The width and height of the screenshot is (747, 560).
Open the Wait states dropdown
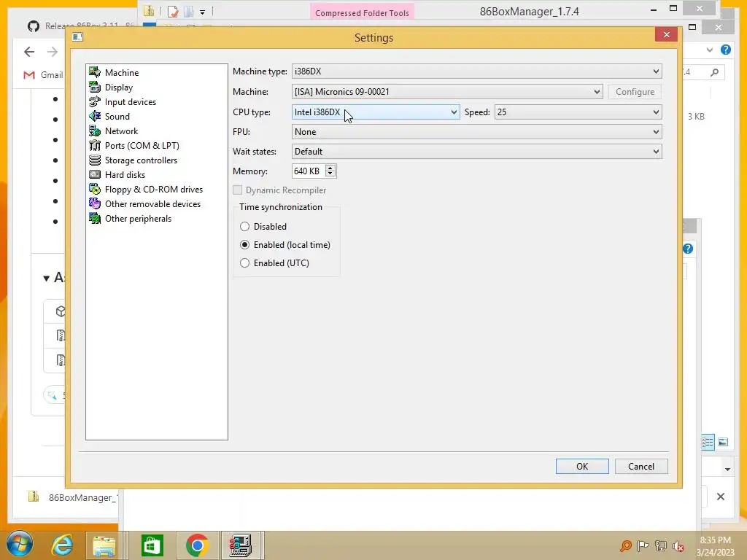tap(656, 152)
